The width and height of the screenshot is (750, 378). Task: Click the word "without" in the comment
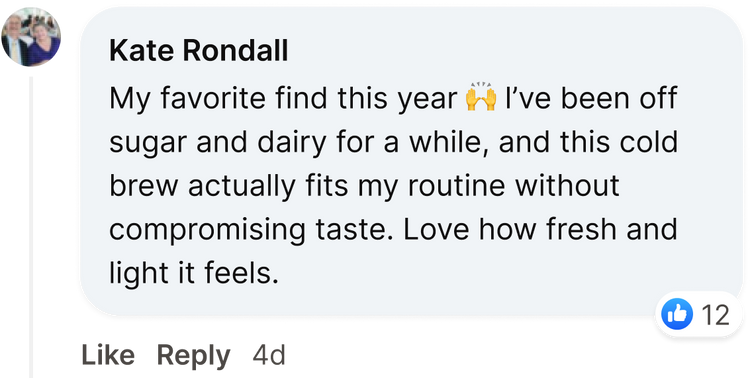[567, 186]
